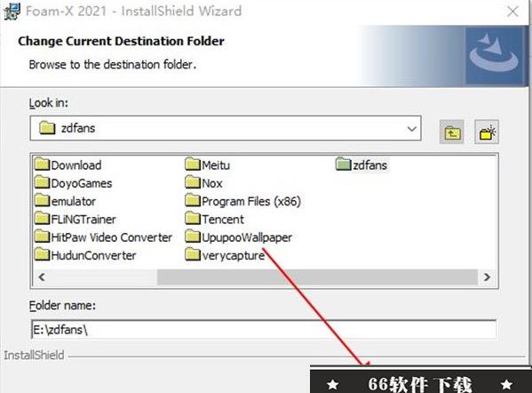Click the Create New Folder icon
This screenshot has width=532, height=393.
coord(487,132)
